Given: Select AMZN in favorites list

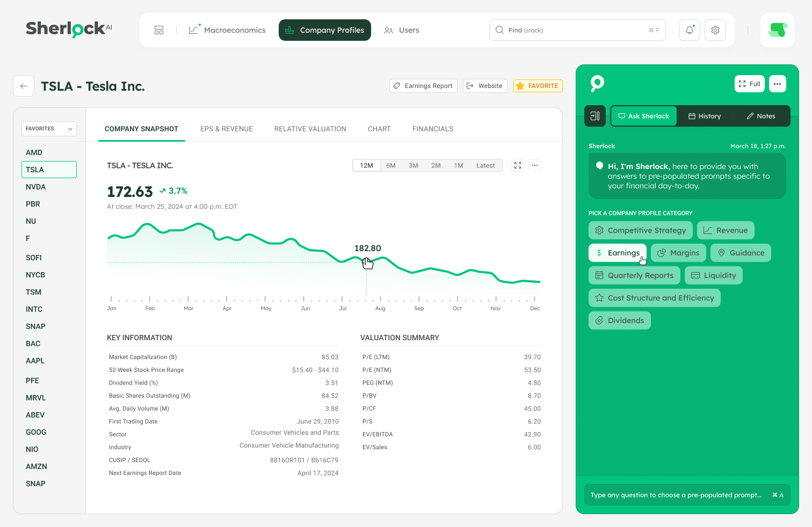Looking at the screenshot, I should point(37,466).
